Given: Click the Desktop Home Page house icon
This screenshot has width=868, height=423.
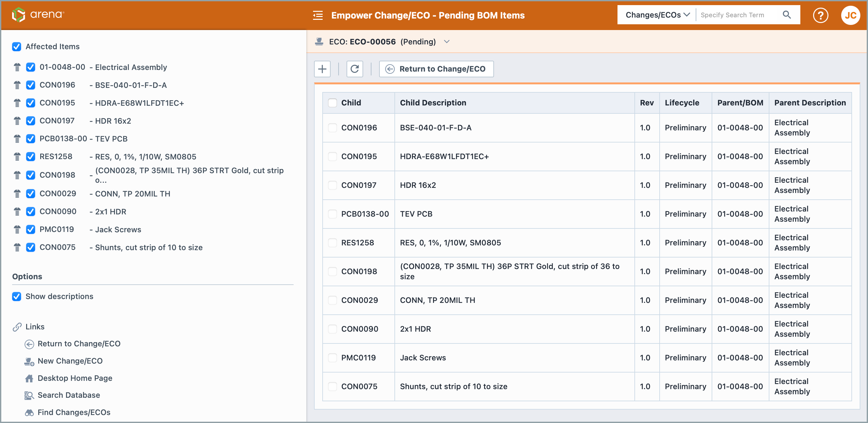Looking at the screenshot, I should click(29, 378).
